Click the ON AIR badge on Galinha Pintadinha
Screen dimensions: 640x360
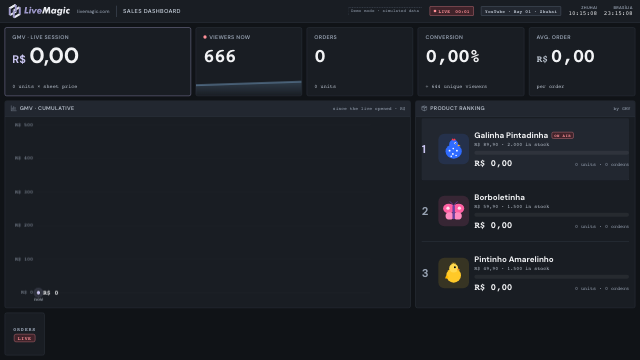pos(562,136)
